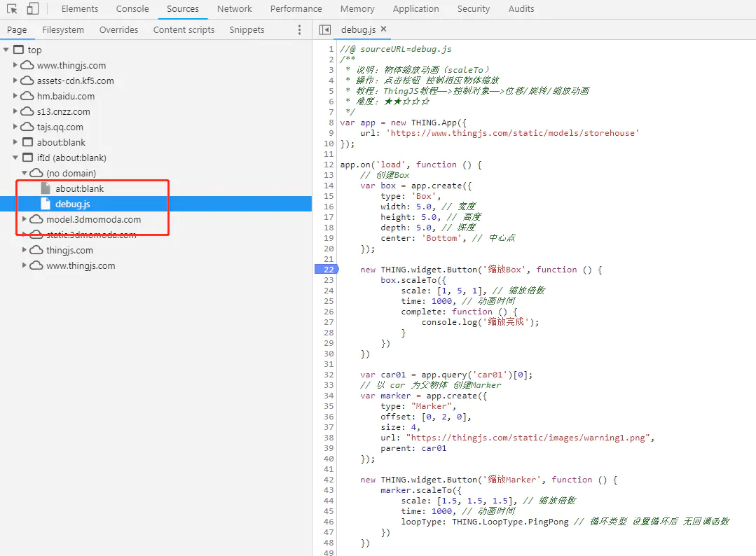
Task: Click the box.scaleTo call in code
Action: click(x=408, y=280)
